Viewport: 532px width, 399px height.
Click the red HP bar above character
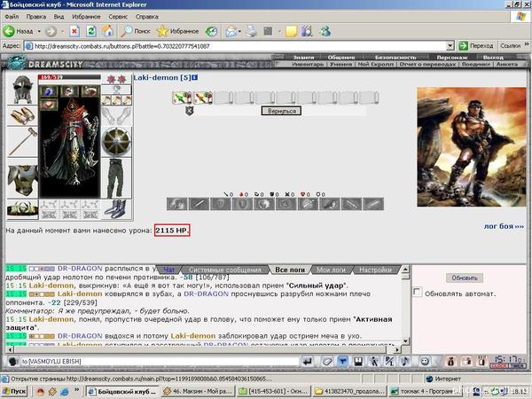pyautogui.click(x=69, y=77)
